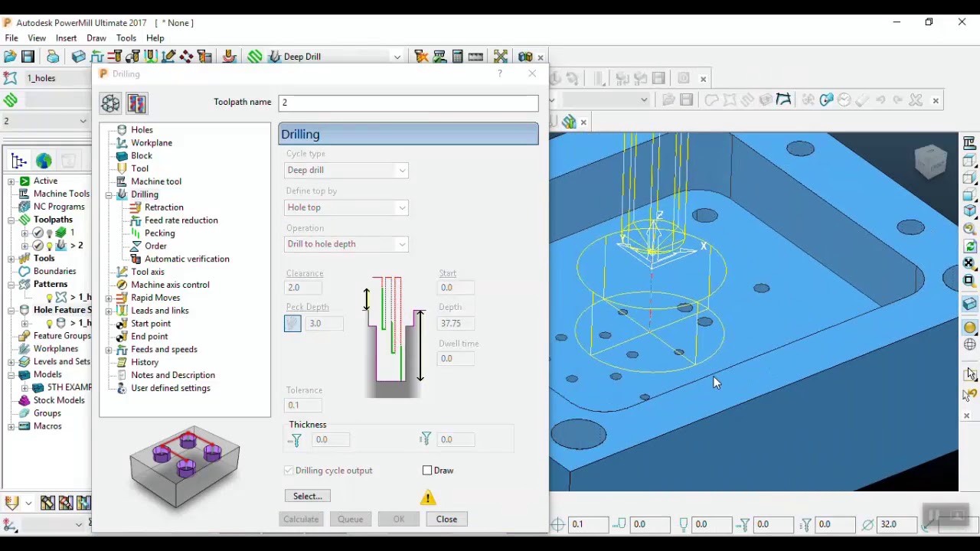Click the wireframe globe icon
This screenshot has width=980, height=551.
[x=970, y=344]
